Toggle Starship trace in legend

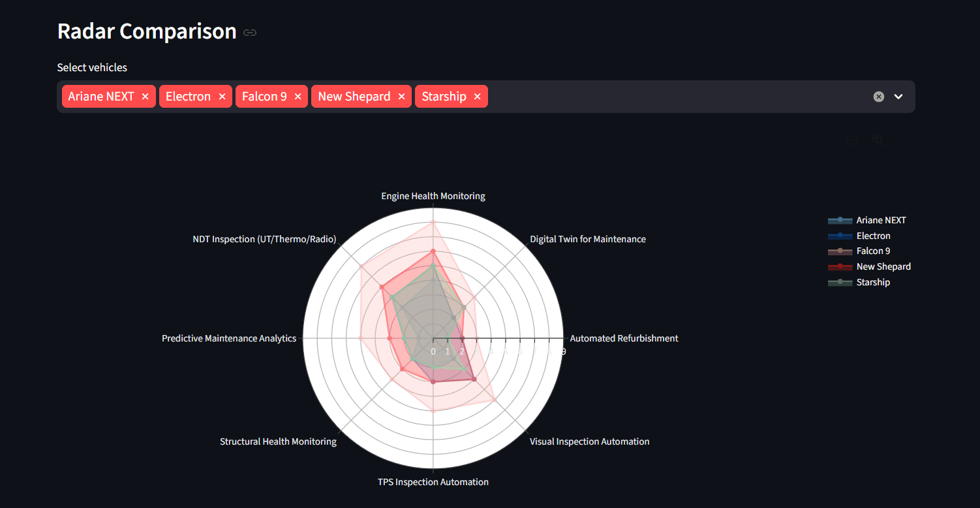click(x=859, y=282)
